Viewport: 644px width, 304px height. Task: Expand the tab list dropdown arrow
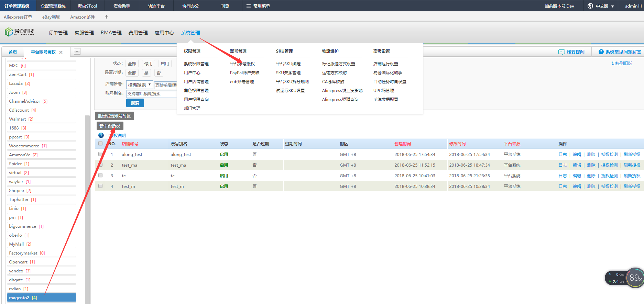coord(77,52)
